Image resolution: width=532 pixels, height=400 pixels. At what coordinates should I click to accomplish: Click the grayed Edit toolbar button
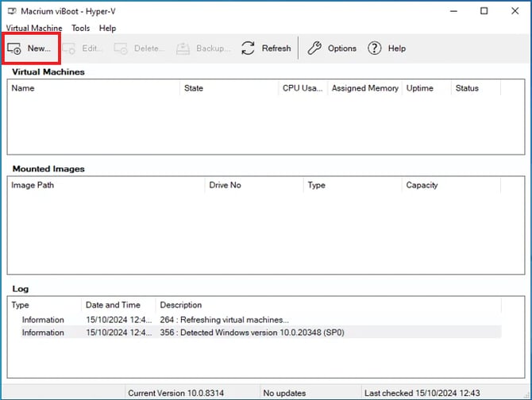click(x=83, y=48)
